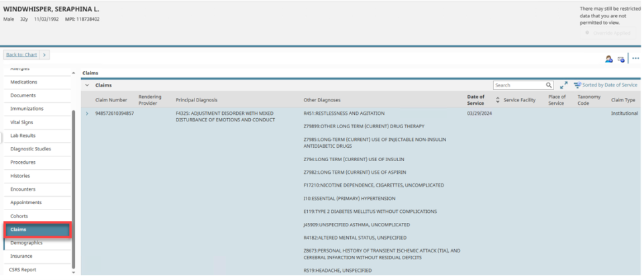The height and width of the screenshot is (280, 644).
Task: Open the Encounters sidebar item
Action: [x=23, y=189]
